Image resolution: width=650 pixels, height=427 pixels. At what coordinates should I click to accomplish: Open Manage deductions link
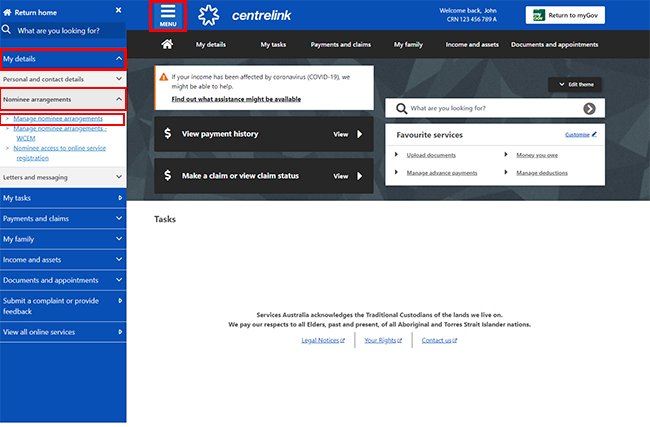[542, 173]
